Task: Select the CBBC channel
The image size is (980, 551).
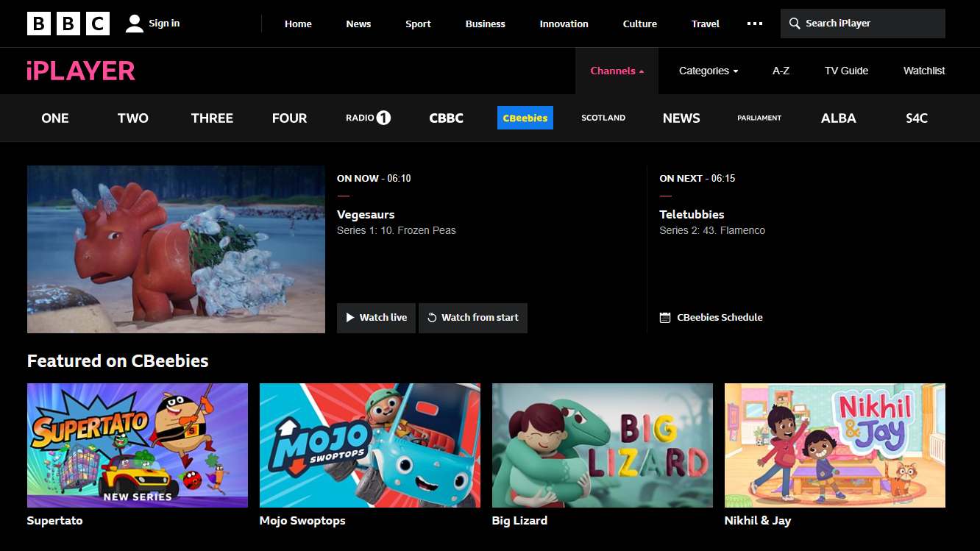Action: point(447,118)
